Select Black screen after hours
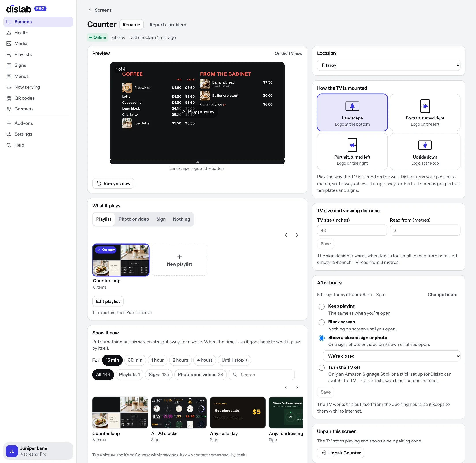 click(x=321, y=322)
